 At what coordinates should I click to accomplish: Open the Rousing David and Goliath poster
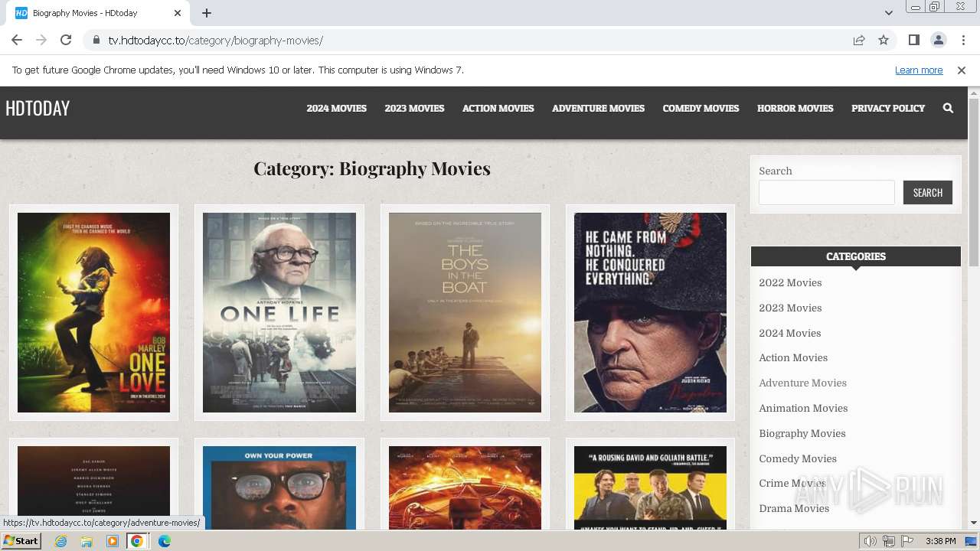pos(650,487)
